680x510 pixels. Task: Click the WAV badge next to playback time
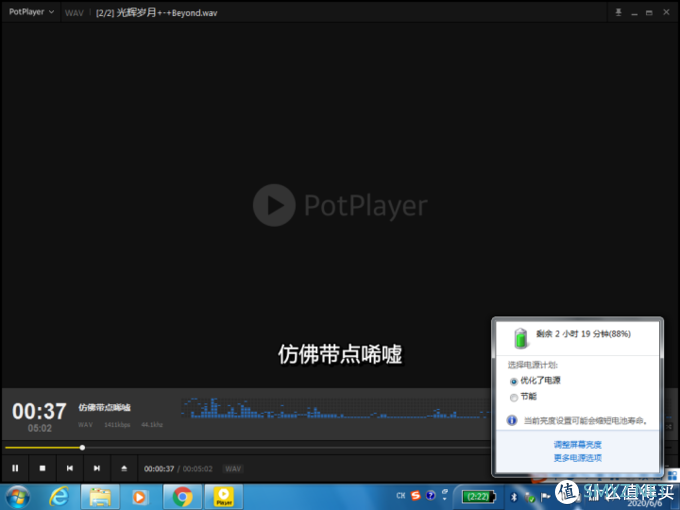click(x=233, y=469)
